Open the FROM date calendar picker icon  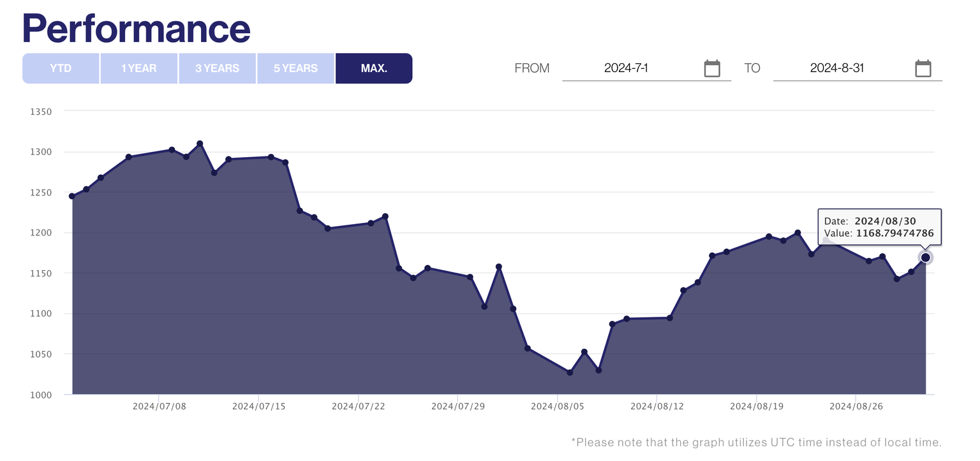coord(713,68)
